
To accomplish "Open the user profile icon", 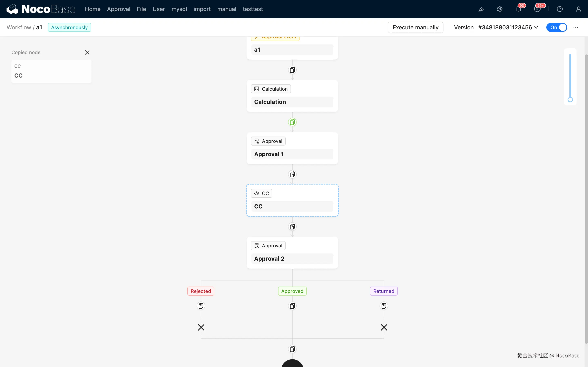I will pyautogui.click(x=578, y=9).
